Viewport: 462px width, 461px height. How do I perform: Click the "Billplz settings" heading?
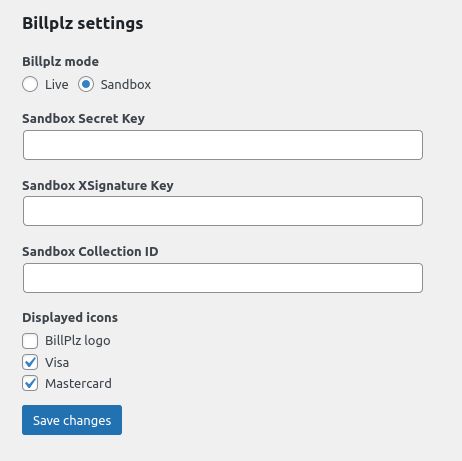click(x=83, y=24)
